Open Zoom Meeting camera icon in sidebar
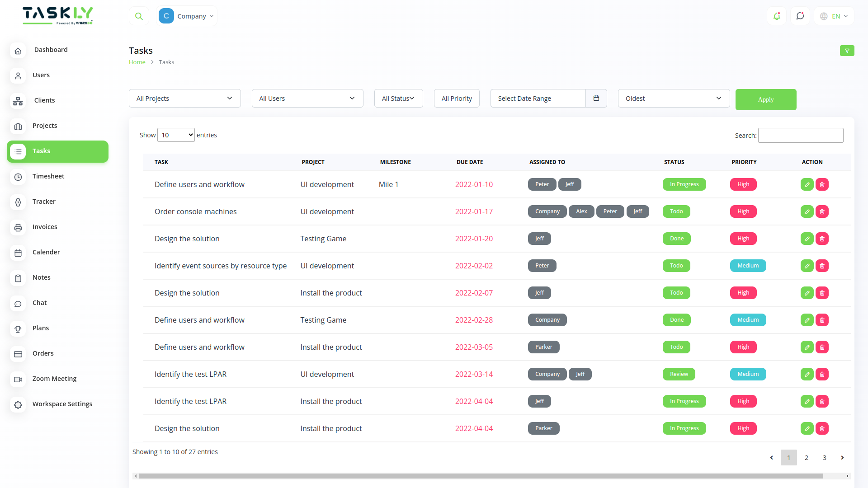 [x=18, y=380]
